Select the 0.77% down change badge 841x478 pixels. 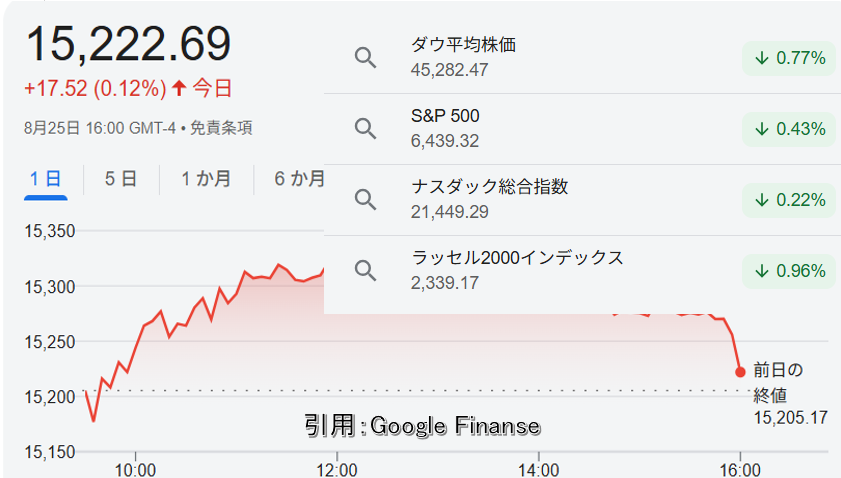(x=789, y=58)
